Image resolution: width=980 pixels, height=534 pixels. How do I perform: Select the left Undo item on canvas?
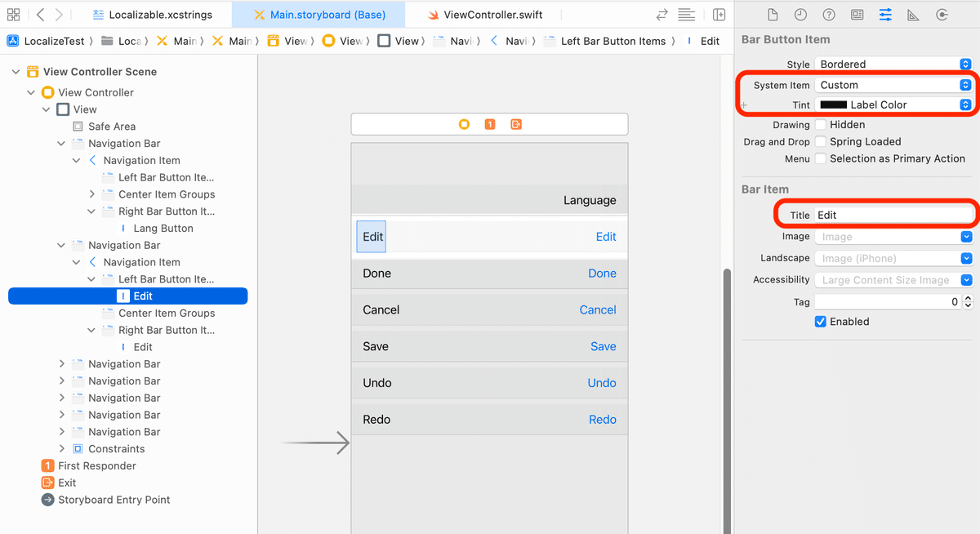pos(377,383)
